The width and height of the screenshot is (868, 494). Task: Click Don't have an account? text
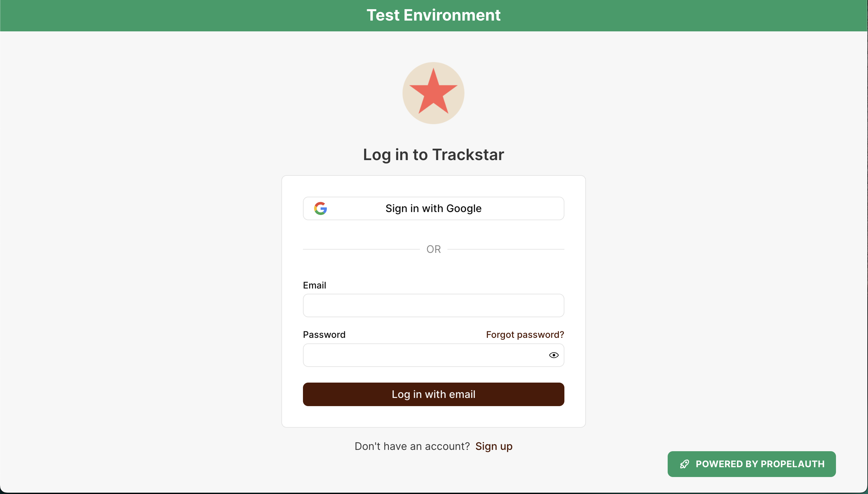point(412,446)
